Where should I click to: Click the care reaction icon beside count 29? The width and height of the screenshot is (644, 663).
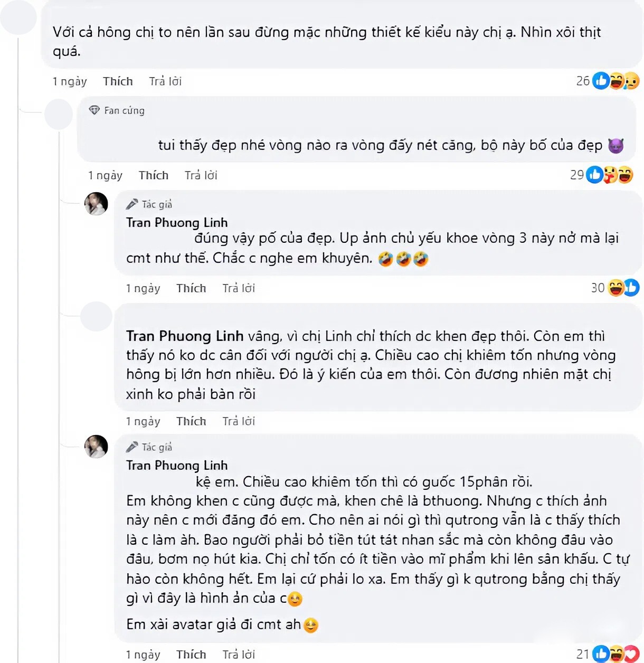(x=610, y=175)
